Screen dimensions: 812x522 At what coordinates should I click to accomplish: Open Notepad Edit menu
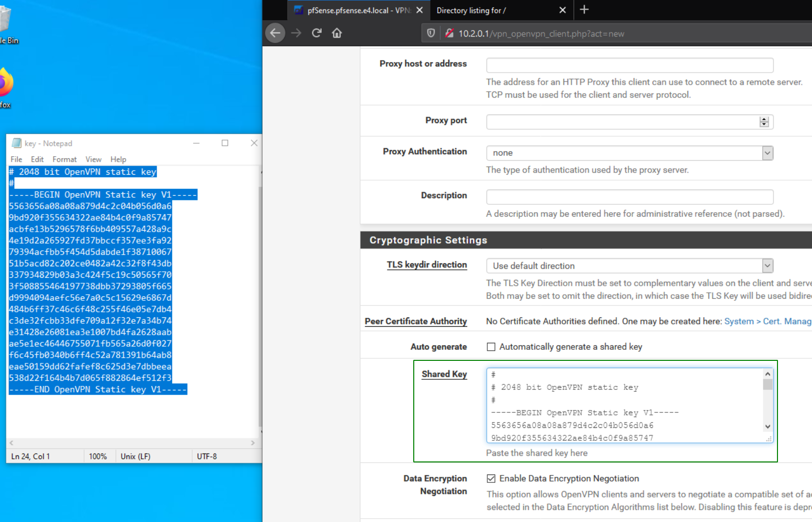point(37,159)
